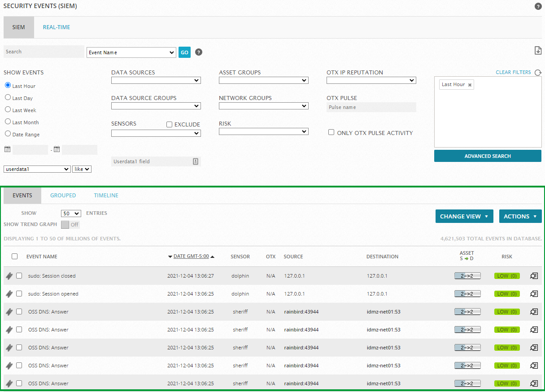Remove the Last Hour filter tag
This screenshot has height=392, width=545.
pyautogui.click(x=470, y=85)
